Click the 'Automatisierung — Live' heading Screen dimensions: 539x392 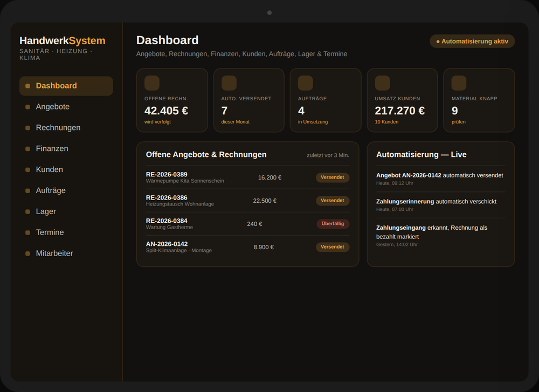[421, 155]
